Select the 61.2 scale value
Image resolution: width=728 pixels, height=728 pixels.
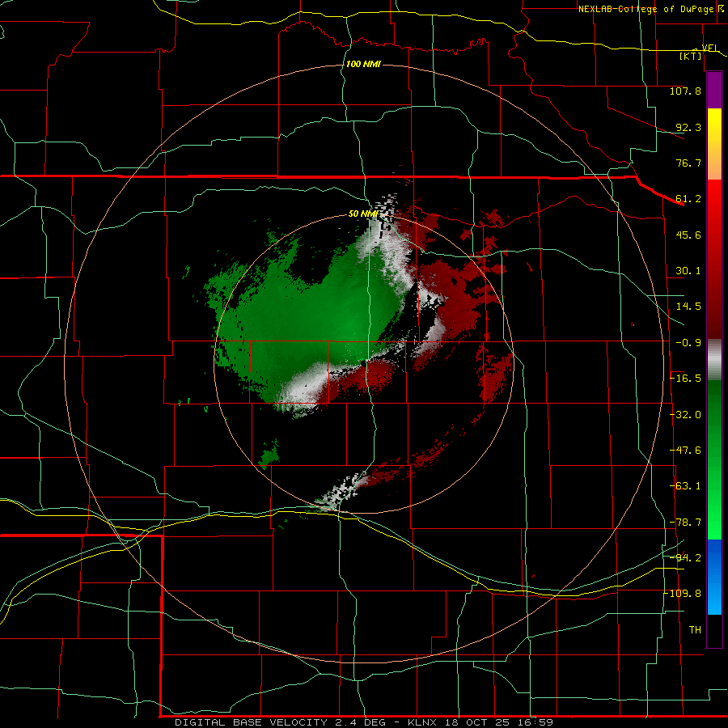688,199
